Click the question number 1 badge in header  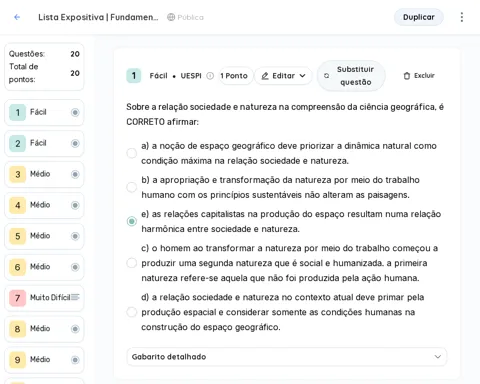click(134, 76)
